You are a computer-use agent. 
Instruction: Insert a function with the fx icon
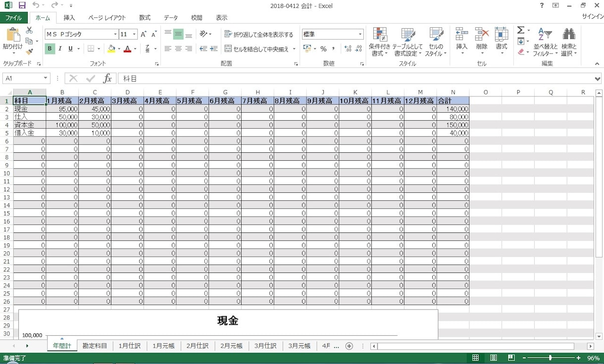107,78
